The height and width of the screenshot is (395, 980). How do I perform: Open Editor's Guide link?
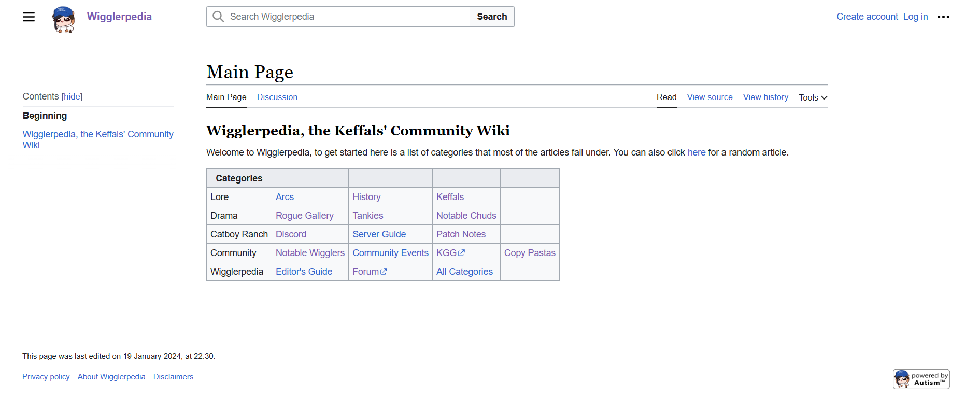pyautogui.click(x=304, y=272)
